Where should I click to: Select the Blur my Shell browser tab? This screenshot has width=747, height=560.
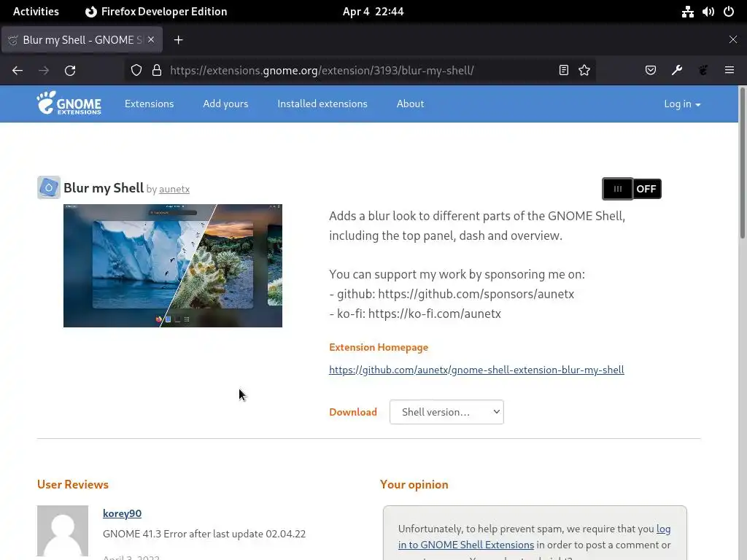82,40
